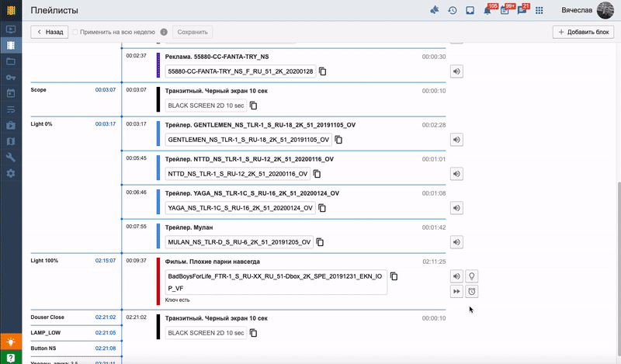Viewport: 621px width, 364px height.
Task: Copy the BadBoysForLife file name
Action: click(x=394, y=276)
